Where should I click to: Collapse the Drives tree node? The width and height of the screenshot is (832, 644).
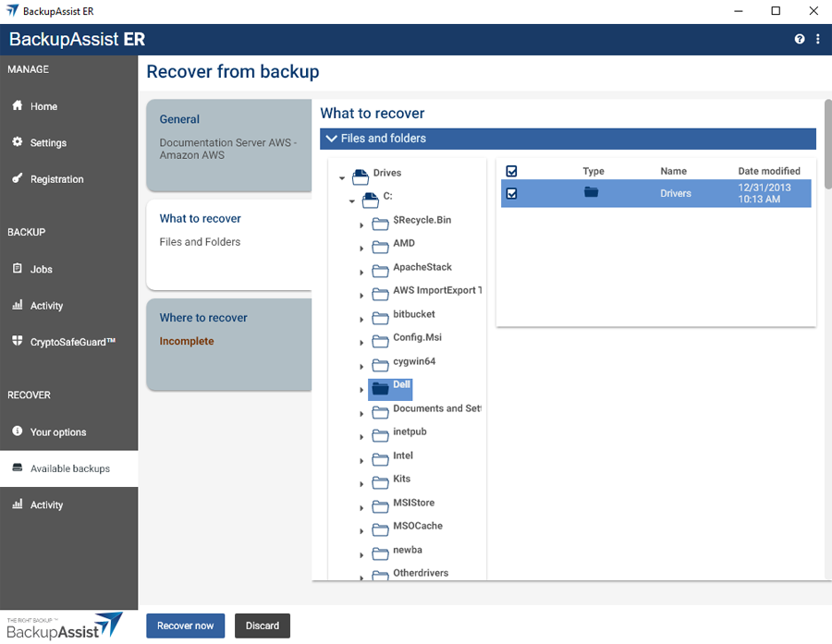[x=342, y=178]
